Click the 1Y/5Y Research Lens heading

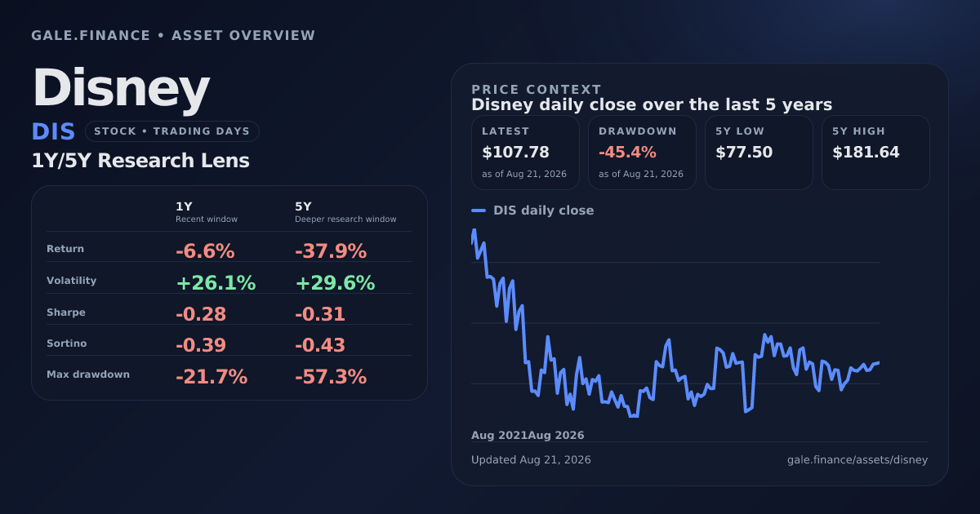tap(140, 161)
